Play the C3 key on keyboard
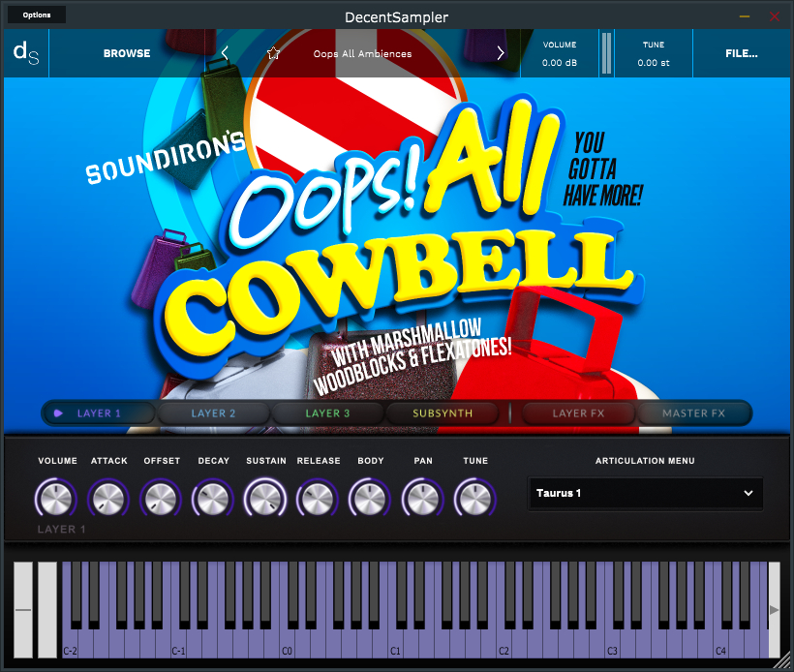This screenshot has width=794, height=672. [612, 645]
